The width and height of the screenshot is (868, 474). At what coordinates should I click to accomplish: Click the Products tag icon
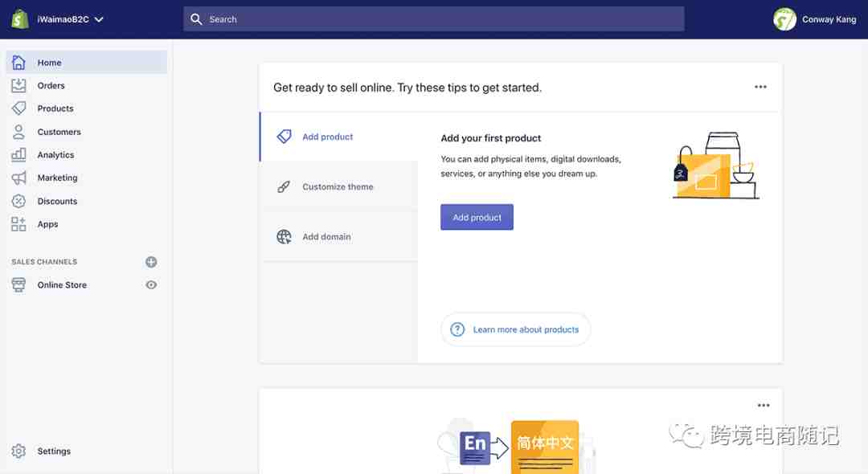coord(18,108)
